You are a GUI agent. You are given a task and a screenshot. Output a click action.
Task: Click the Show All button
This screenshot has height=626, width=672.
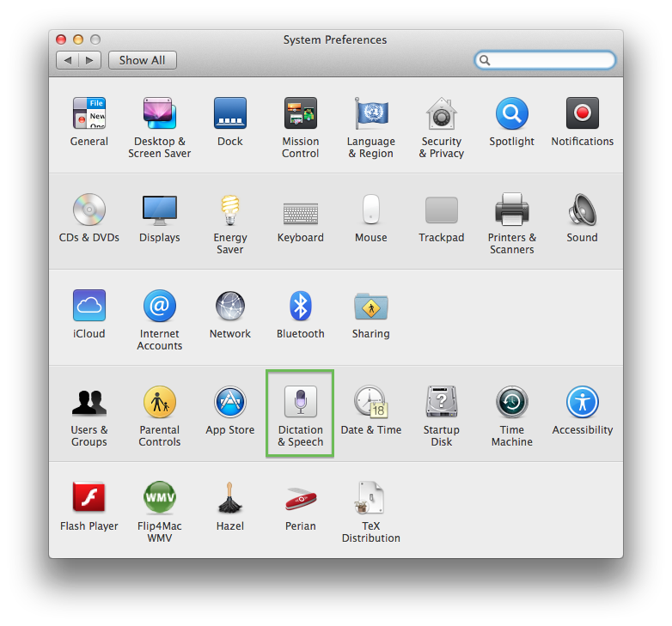(143, 60)
